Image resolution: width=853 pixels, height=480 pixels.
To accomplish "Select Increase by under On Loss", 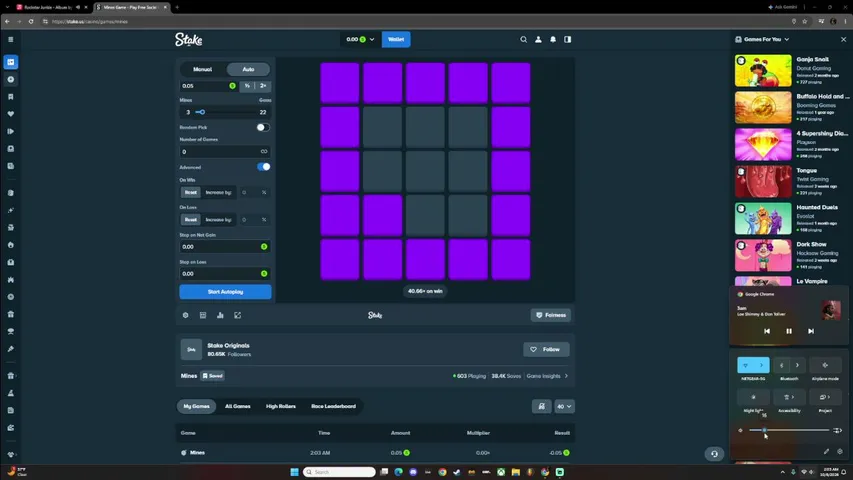I will [x=218, y=219].
